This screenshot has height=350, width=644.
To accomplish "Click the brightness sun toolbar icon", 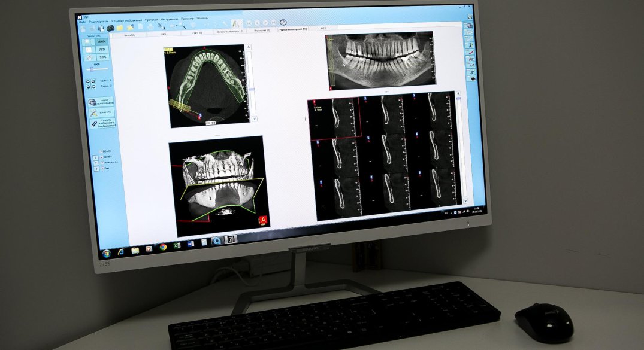I will tap(160, 26).
